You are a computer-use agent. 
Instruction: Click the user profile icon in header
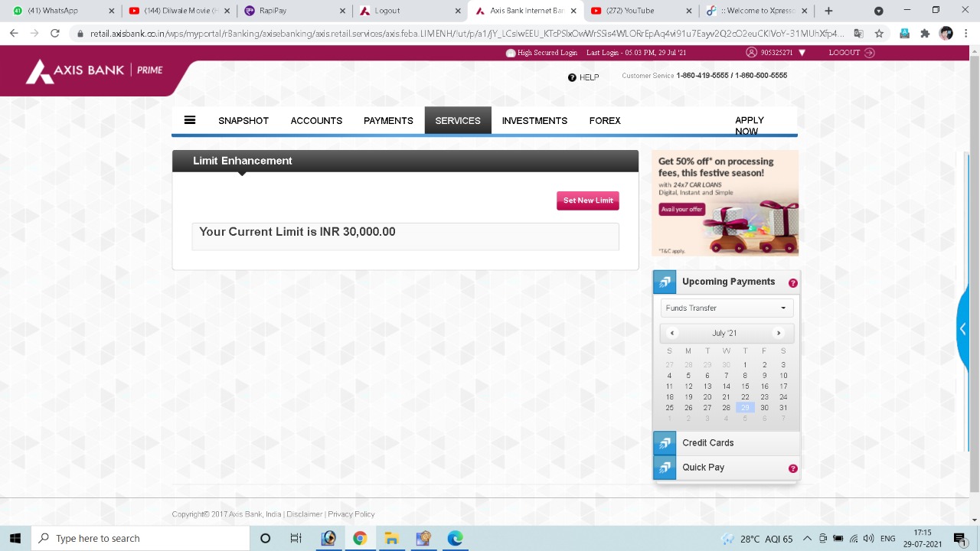751,52
